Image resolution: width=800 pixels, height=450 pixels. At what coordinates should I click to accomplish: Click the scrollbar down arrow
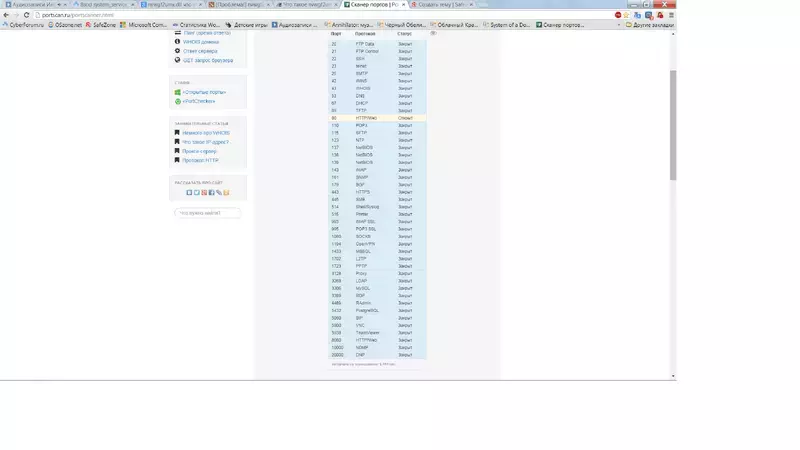[673, 376]
